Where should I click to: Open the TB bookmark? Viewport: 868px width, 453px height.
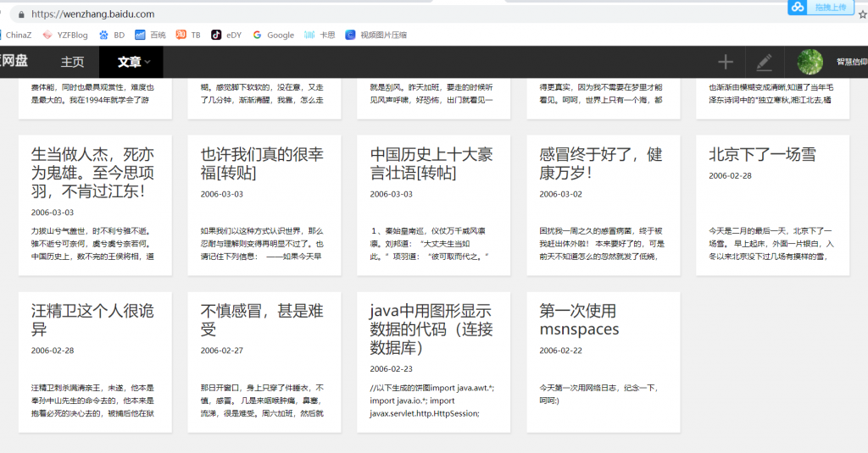pyautogui.click(x=188, y=35)
